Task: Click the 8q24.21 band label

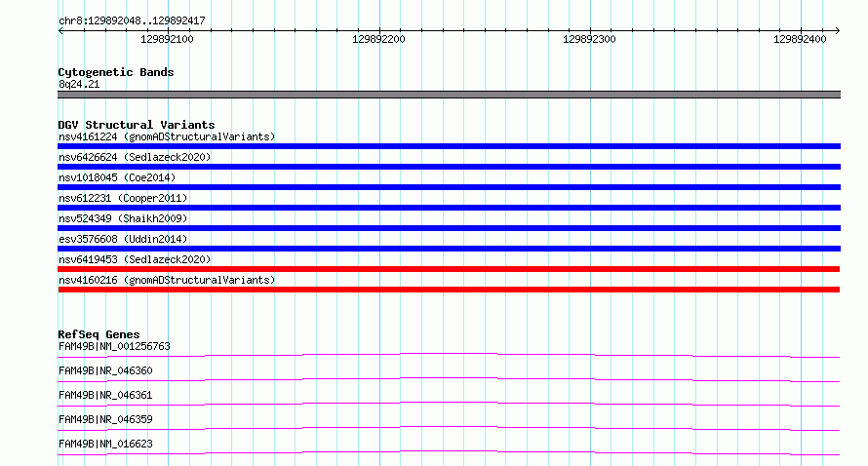Action: [x=79, y=84]
